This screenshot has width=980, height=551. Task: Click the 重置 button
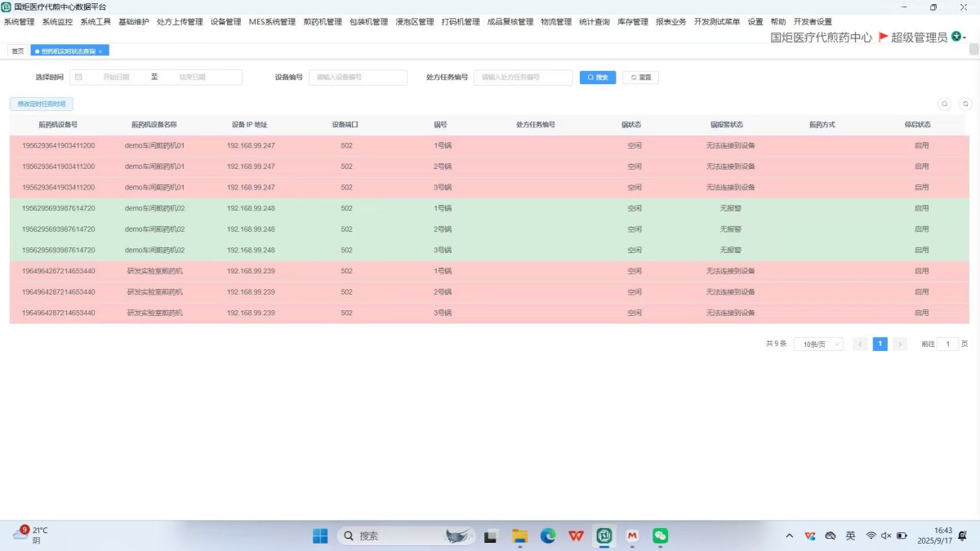(x=640, y=78)
